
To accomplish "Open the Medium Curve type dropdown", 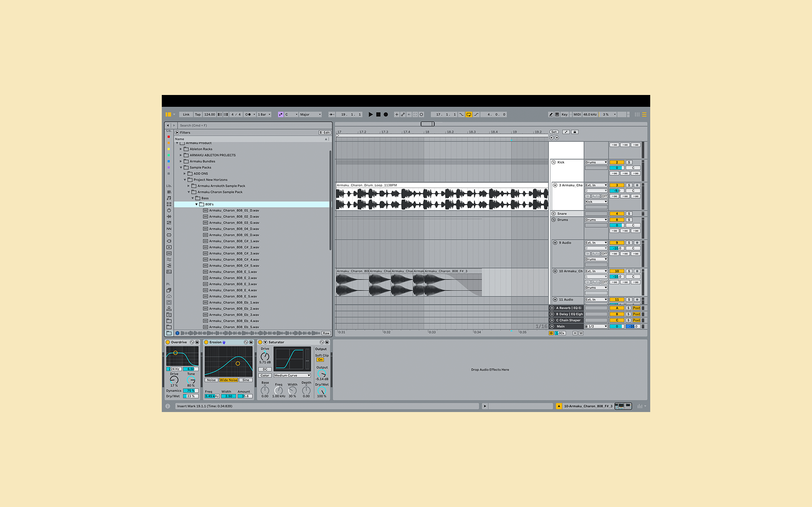I will point(292,376).
